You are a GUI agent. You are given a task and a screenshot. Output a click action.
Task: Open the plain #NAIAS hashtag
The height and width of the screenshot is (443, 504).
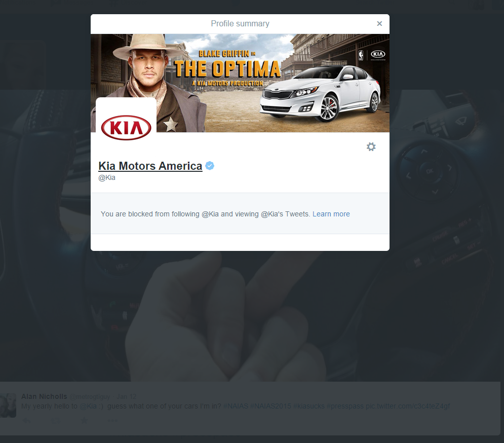[x=236, y=406]
